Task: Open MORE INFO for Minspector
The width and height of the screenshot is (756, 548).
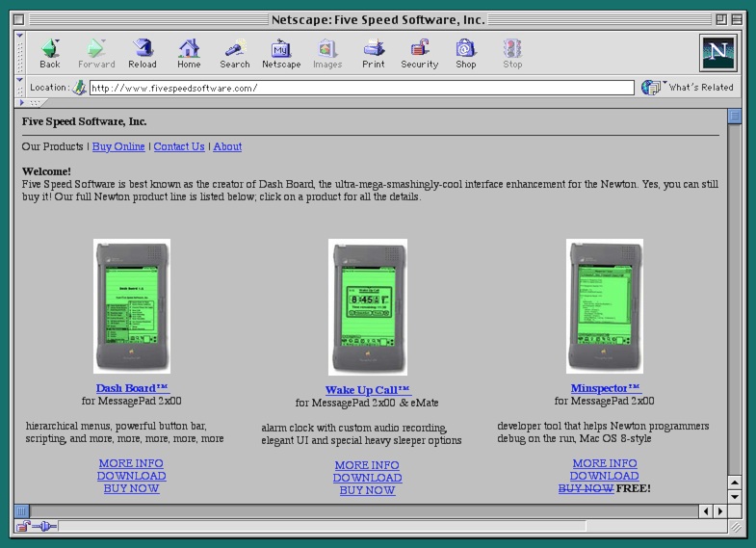Action: (605, 463)
